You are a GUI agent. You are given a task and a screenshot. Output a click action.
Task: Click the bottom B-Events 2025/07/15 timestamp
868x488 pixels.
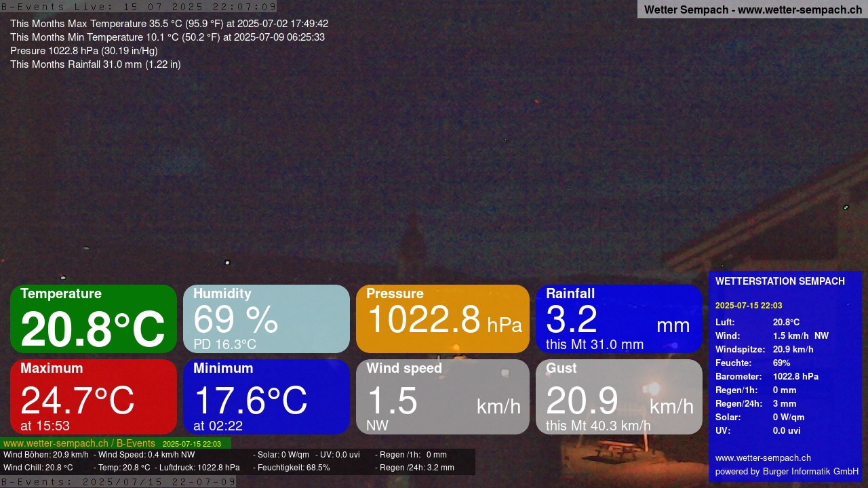click(118, 482)
